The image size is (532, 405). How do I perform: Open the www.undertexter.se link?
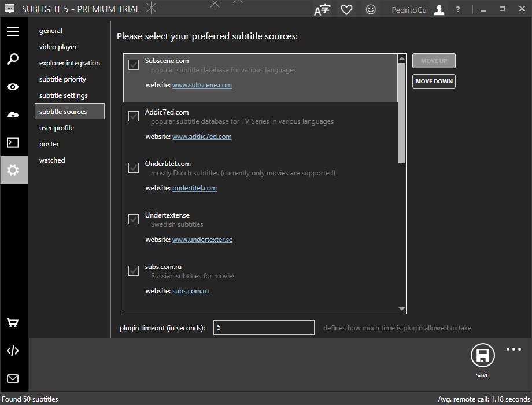click(202, 240)
